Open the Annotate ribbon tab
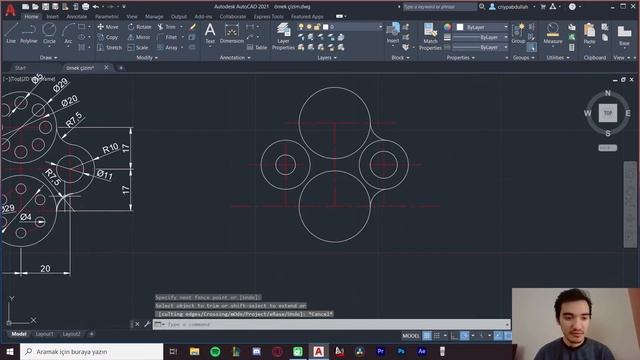This screenshot has width=640, height=360. [x=76, y=17]
